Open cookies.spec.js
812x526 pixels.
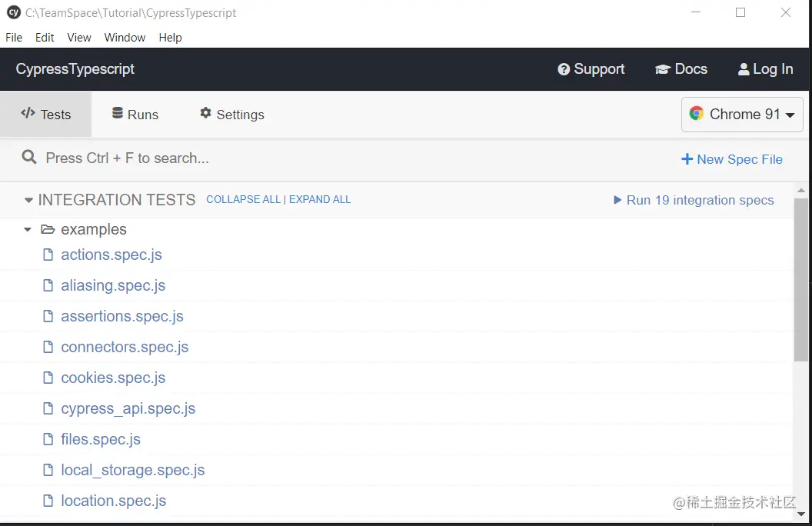coord(113,378)
